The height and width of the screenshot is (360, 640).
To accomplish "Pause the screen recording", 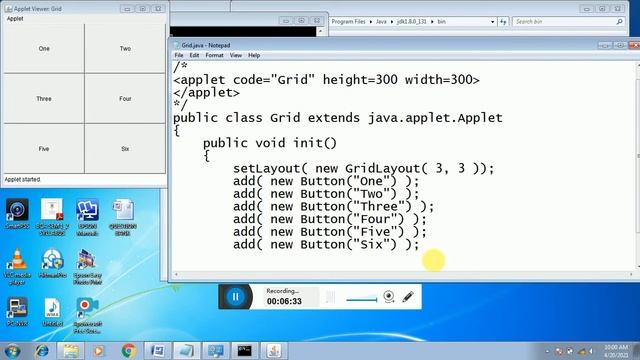I will coord(236,297).
